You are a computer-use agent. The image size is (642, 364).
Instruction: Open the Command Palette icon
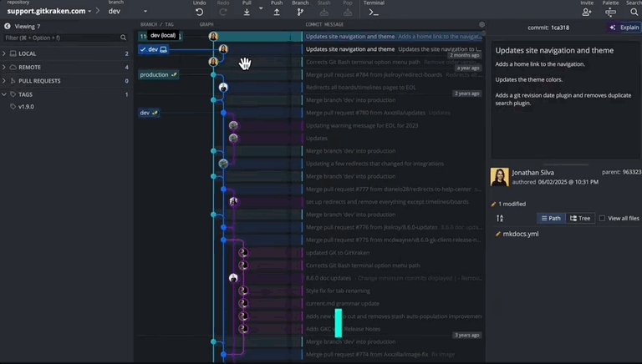coord(610,12)
